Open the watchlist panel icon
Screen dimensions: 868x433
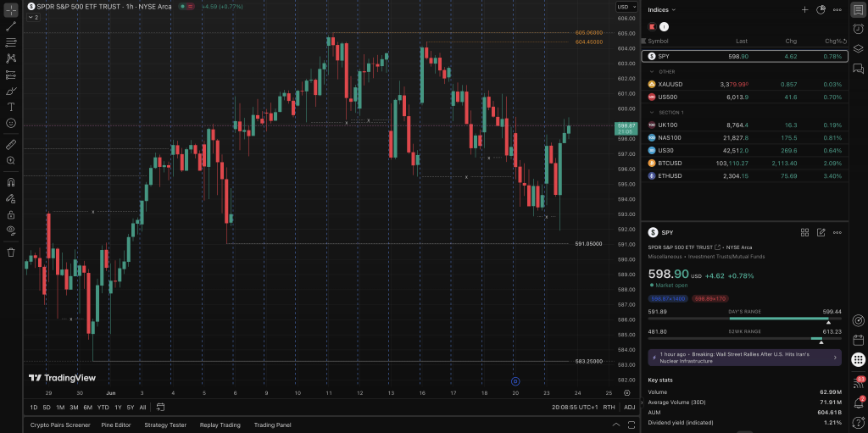858,10
